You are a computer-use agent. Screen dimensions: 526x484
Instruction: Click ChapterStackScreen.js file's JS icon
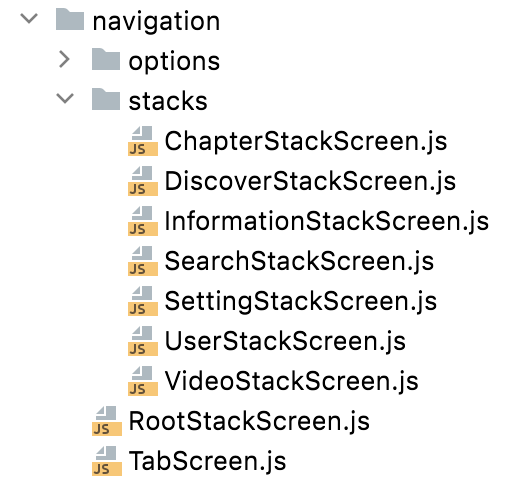[x=143, y=141]
